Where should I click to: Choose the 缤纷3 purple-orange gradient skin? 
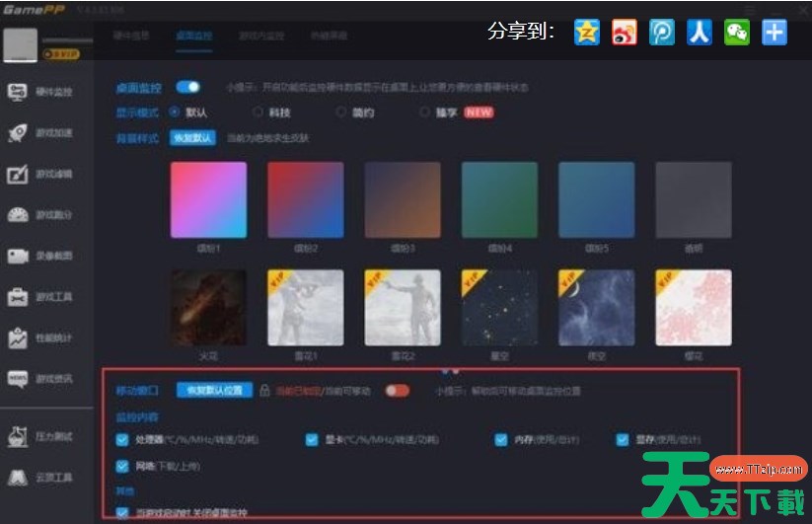coord(403,200)
